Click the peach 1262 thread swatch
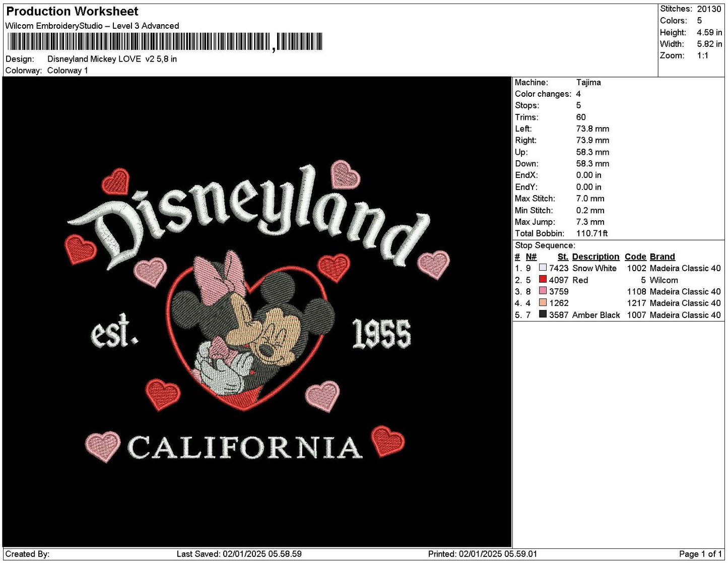Viewport: 728px width, 563px height. click(x=543, y=302)
